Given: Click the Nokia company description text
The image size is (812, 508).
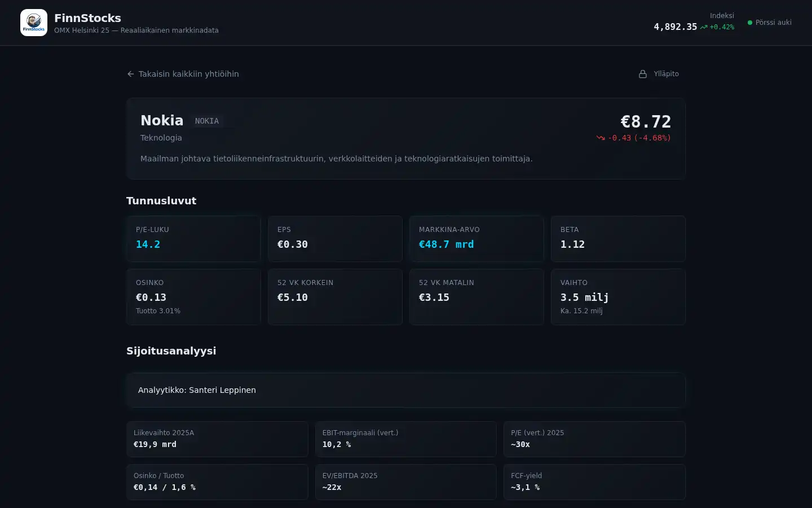Looking at the screenshot, I should (337, 159).
